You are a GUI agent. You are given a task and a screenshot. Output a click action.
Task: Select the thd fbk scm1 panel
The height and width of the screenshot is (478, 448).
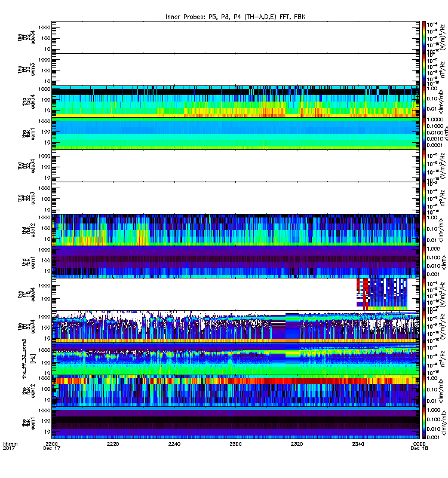click(x=235, y=262)
